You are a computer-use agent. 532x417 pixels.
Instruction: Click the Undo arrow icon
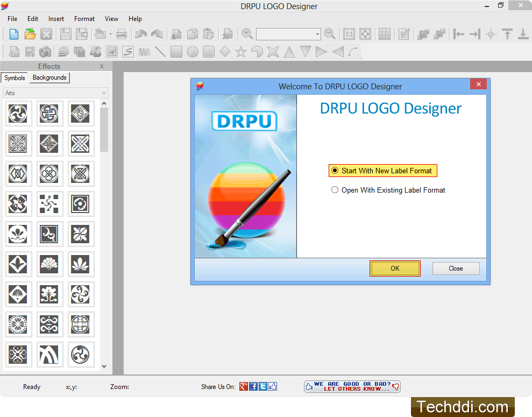click(x=141, y=34)
